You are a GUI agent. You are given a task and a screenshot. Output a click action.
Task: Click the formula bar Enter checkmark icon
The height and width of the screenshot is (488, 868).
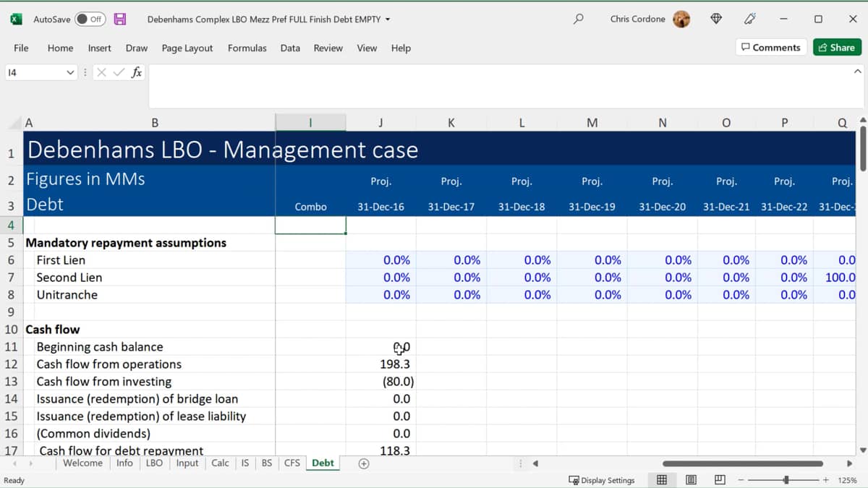pyautogui.click(x=119, y=72)
